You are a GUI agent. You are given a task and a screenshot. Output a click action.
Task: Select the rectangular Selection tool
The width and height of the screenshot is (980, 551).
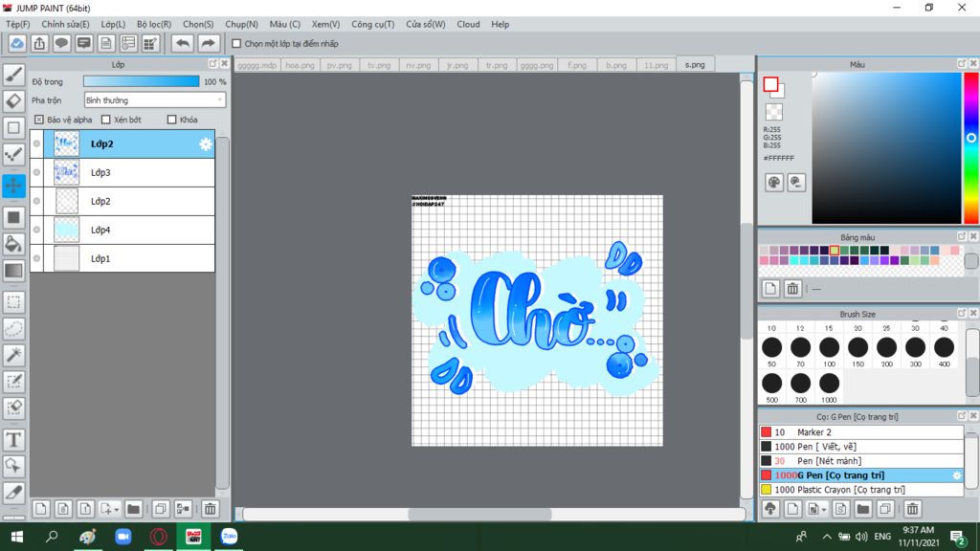tap(13, 301)
